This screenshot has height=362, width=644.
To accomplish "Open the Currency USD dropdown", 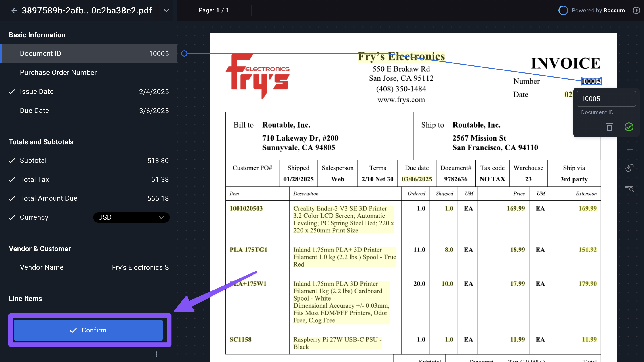I will pyautogui.click(x=131, y=217).
